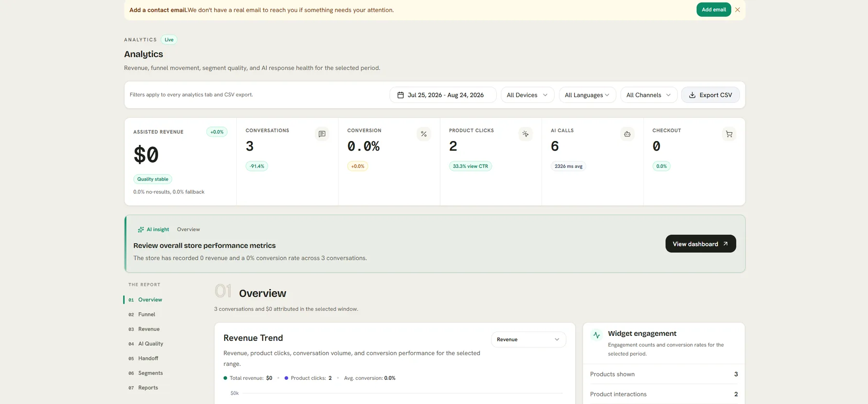
Task: Click the Quality stable badge
Action: [x=153, y=179]
